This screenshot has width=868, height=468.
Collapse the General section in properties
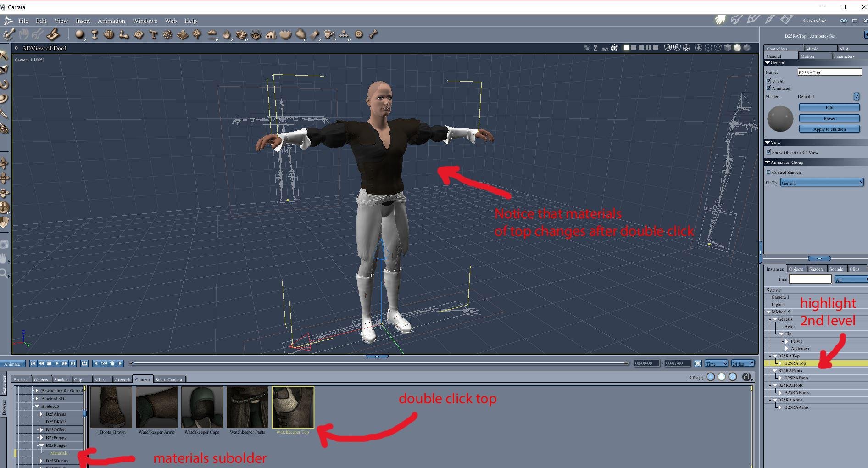768,63
